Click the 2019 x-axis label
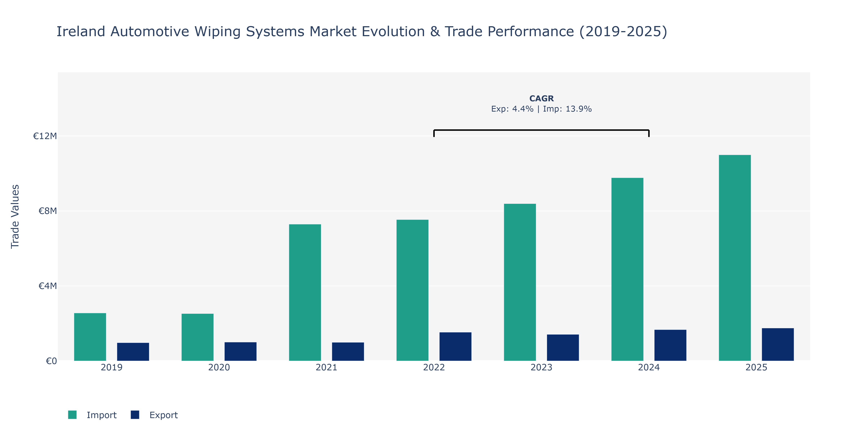The width and height of the screenshot is (868, 434). (x=112, y=367)
